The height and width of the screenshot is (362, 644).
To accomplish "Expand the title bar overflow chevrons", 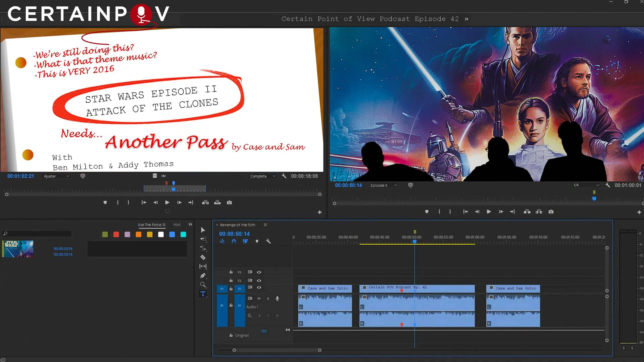I will click(x=467, y=19).
